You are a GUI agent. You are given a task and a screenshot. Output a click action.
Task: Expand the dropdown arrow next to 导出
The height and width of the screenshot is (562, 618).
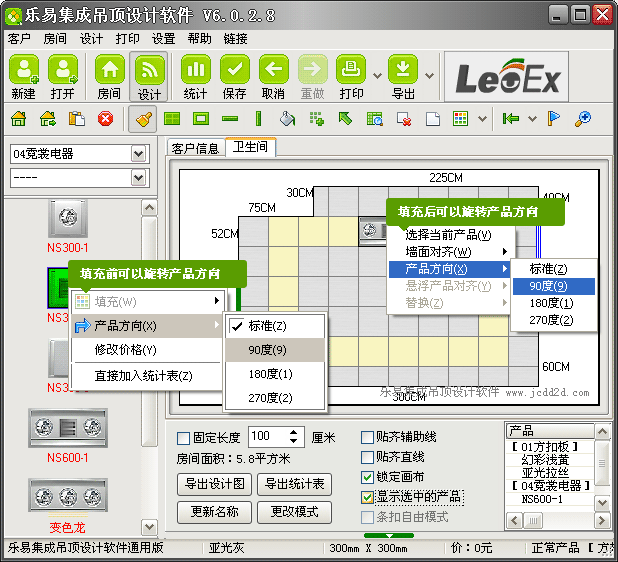[x=429, y=75]
